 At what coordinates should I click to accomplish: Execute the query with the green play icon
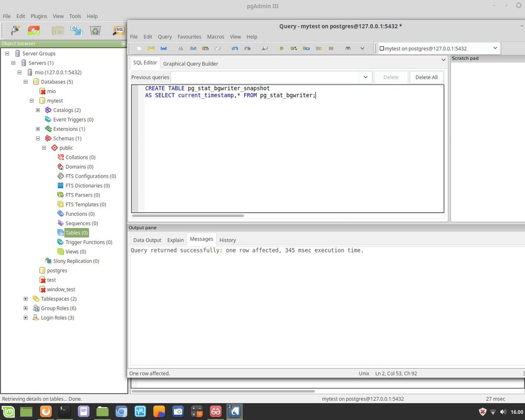[281, 48]
